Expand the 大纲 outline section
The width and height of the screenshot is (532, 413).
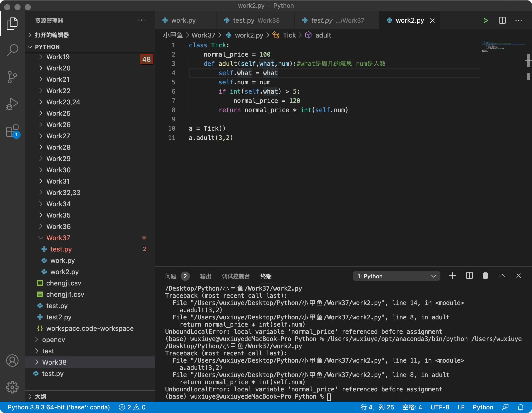90,397
